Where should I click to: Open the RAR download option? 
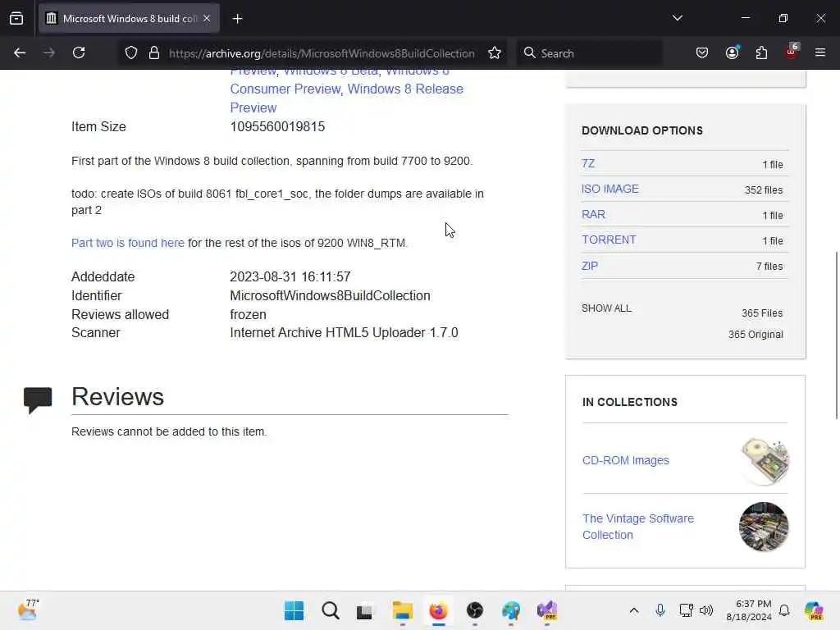point(594,214)
